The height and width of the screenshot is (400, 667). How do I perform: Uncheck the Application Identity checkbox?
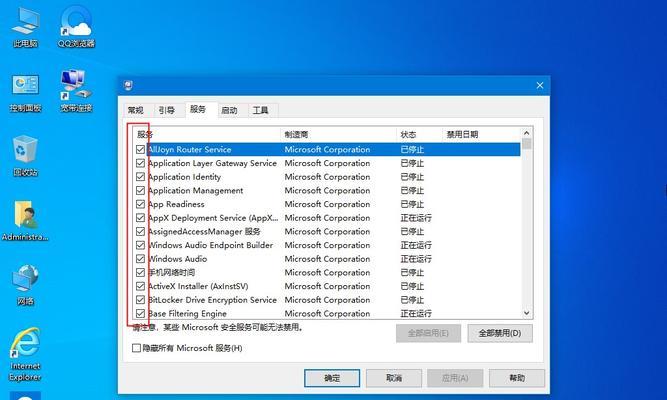pos(140,177)
